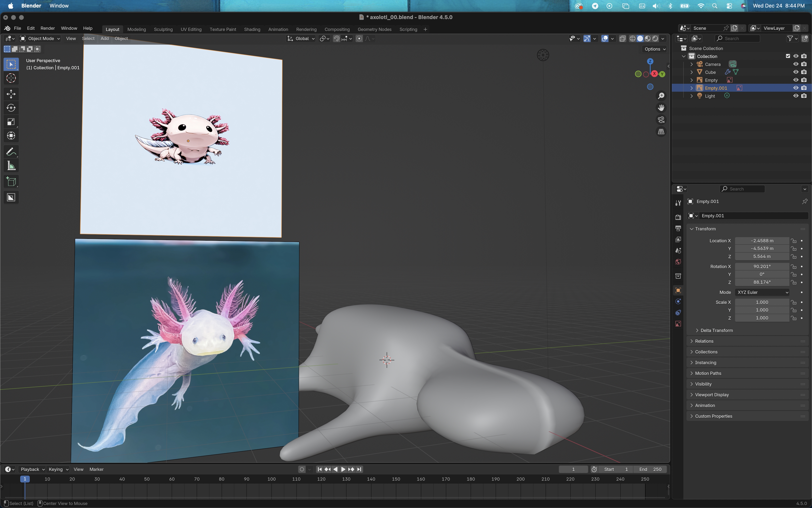Screen dimensions: 812x508
Task: Click the End frame field in timeline
Action: [x=650, y=469]
